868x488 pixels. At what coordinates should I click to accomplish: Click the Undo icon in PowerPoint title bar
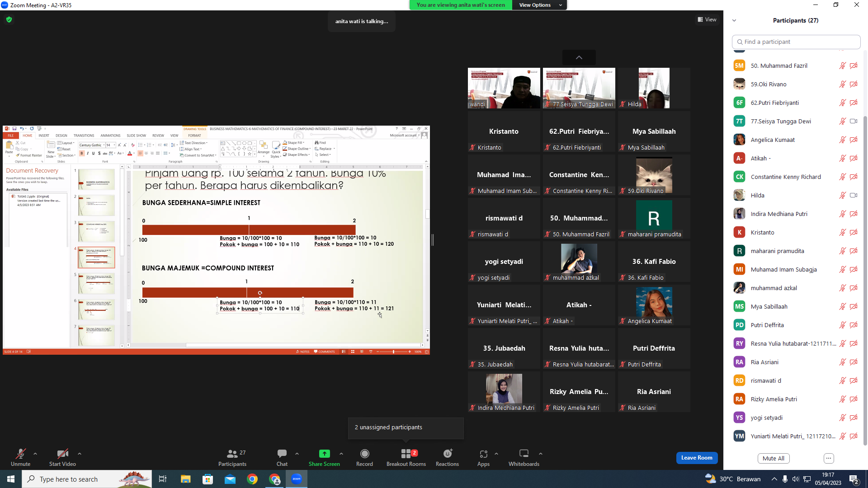click(x=21, y=129)
